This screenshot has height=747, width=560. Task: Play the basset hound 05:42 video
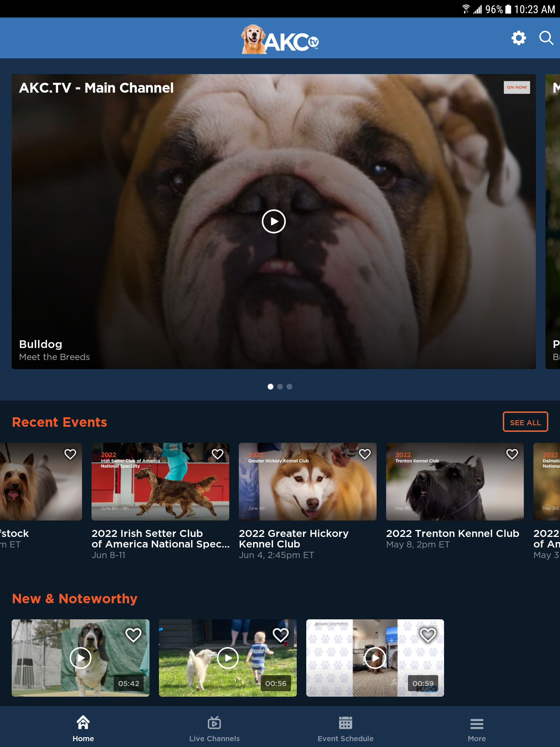[81, 658]
